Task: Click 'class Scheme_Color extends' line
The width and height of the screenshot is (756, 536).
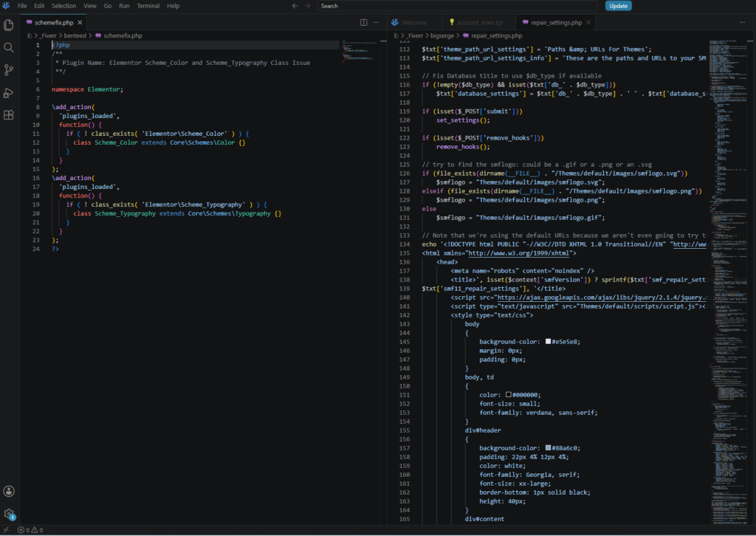Action: pyautogui.click(x=159, y=142)
